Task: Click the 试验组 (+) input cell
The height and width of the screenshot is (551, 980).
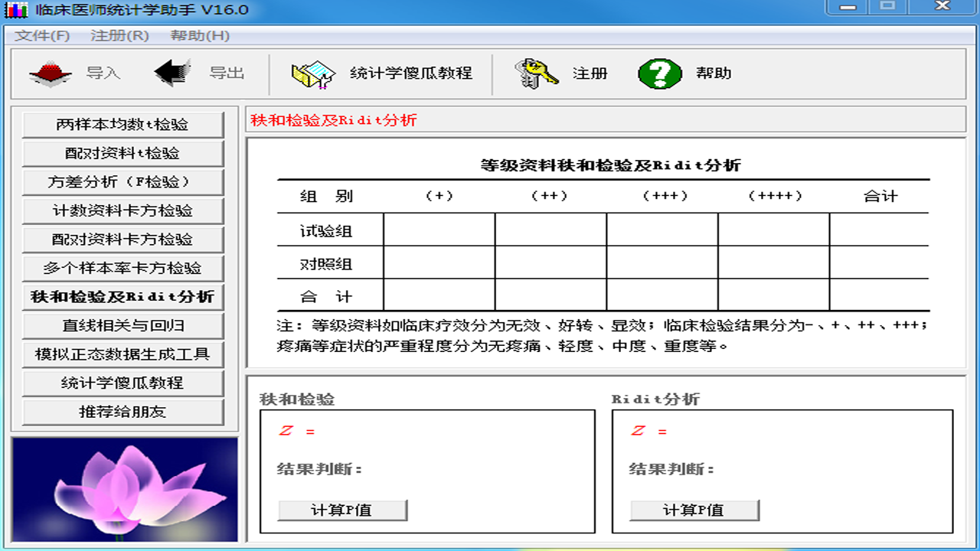Action: point(439,229)
